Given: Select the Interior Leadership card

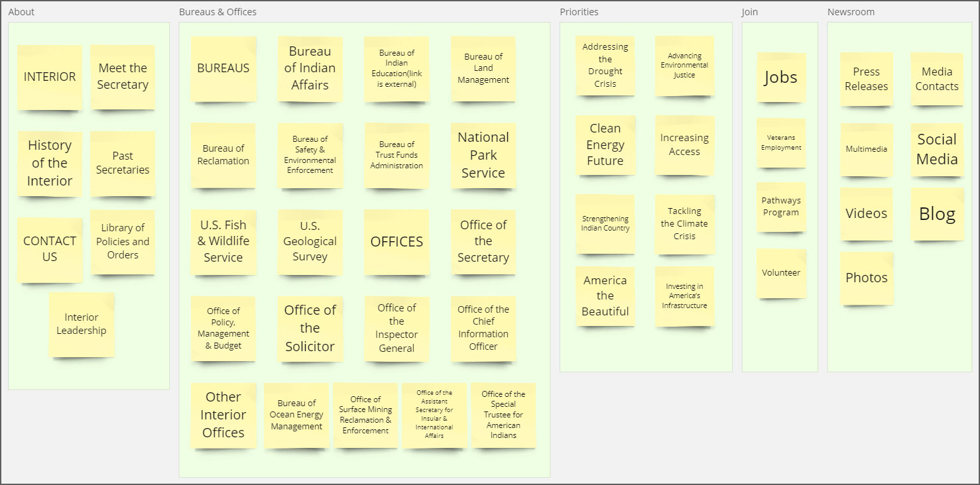Looking at the screenshot, I should [x=82, y=325].
